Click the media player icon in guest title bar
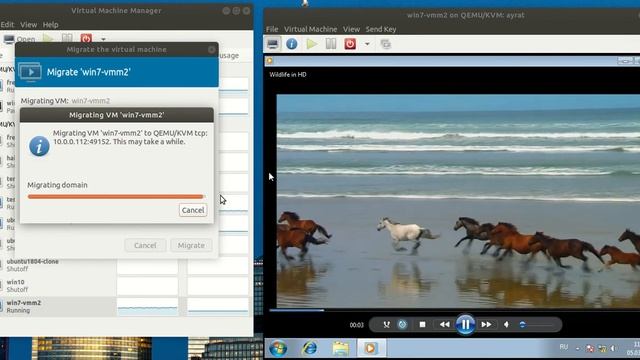The height and width of the screenshot is (360, 640). click(269, 61)
